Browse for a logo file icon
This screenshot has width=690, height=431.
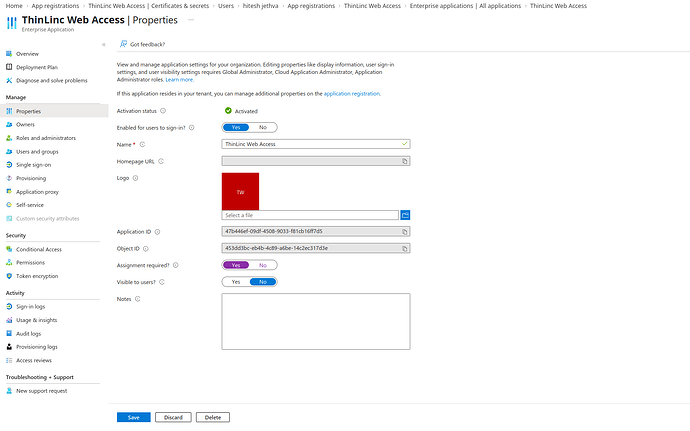click(405, 215)
